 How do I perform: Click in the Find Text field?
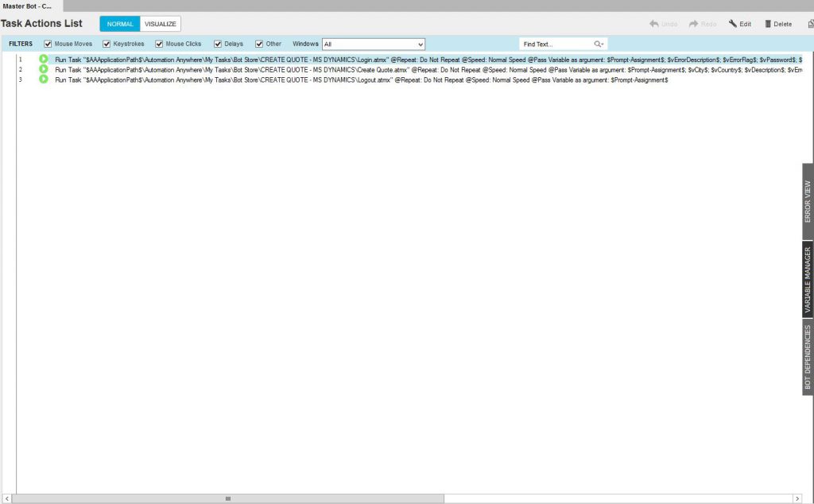point(556,44)
